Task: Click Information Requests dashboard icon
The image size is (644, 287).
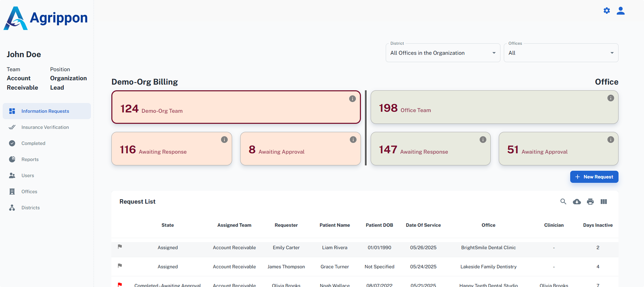Action: point(12,111)
